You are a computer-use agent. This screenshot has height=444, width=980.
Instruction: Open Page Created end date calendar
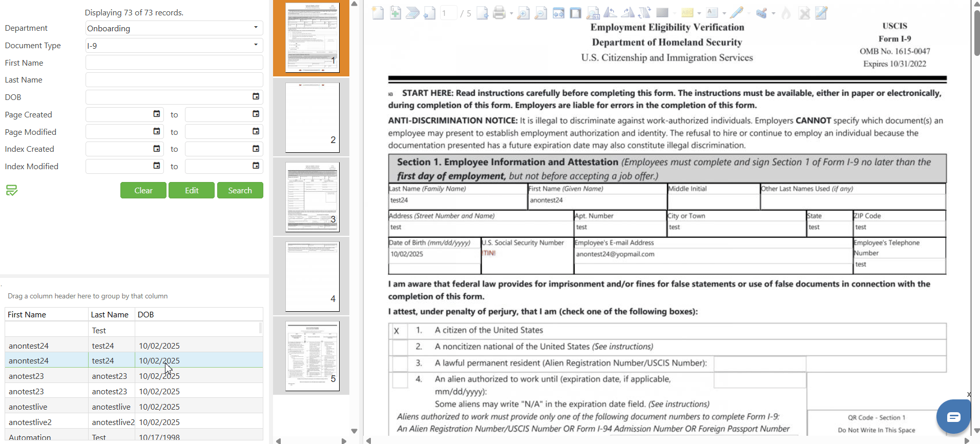pos(256,114)
